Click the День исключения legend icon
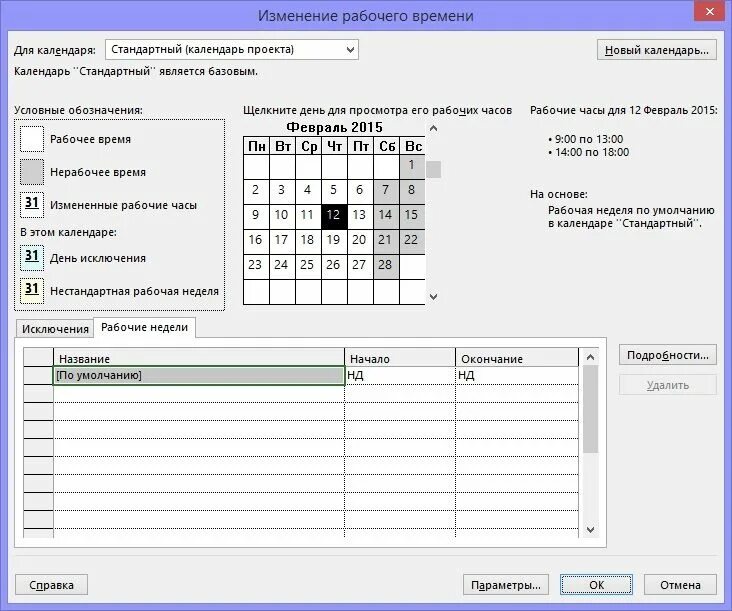This screenshot has height=611, width=732. 32,258
